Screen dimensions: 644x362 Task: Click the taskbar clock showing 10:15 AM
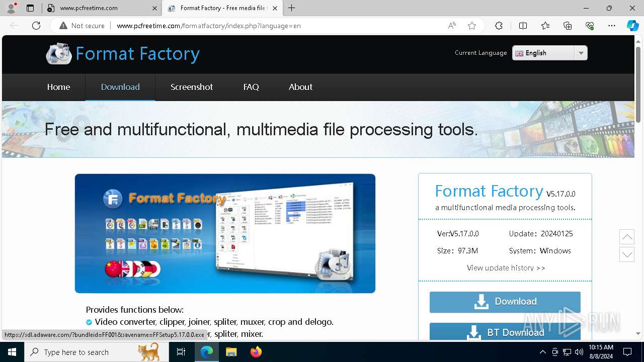point(601,352)
